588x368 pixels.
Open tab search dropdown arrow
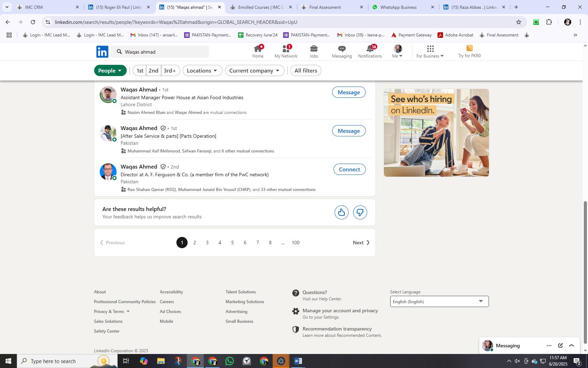coord(7,7)
